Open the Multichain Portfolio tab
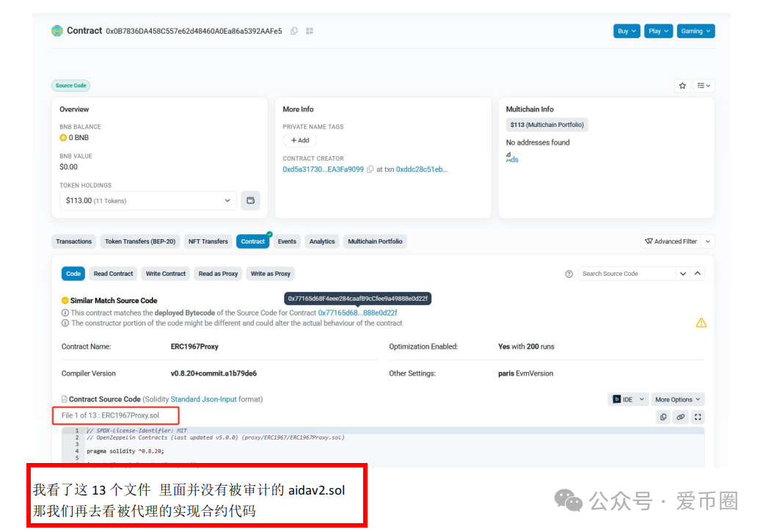This screenshot has height=532, width=763. point(375,241)
